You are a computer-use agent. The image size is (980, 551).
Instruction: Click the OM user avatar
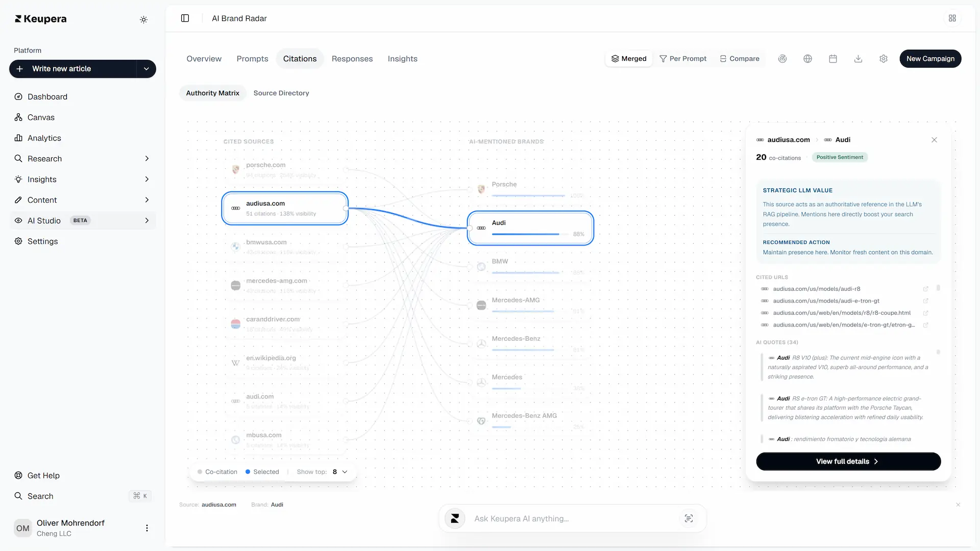[x=23, y=528]
